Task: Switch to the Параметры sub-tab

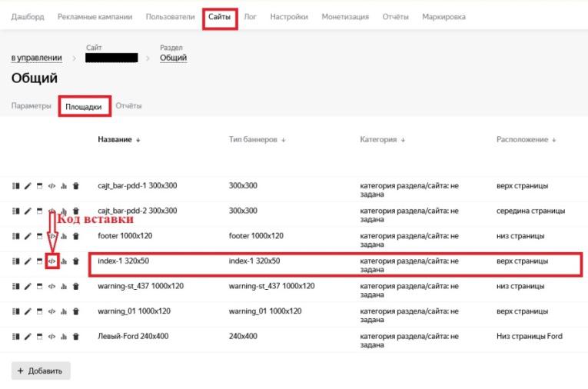Action: pos(31,106)
